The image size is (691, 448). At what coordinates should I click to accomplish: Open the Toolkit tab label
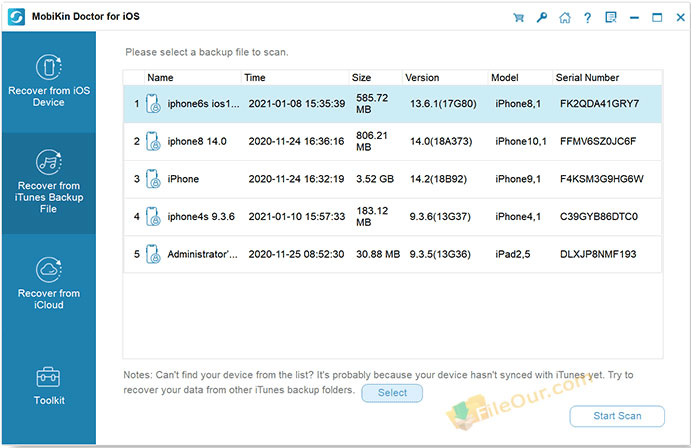pyautogui.click(x=49, y=400)
